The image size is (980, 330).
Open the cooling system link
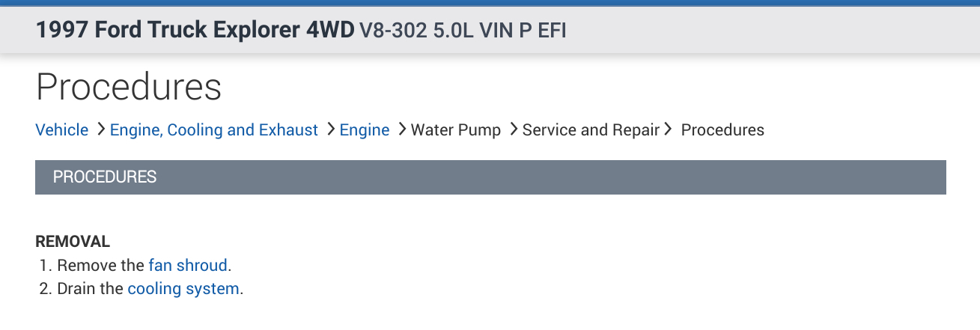tap(183, 289)
